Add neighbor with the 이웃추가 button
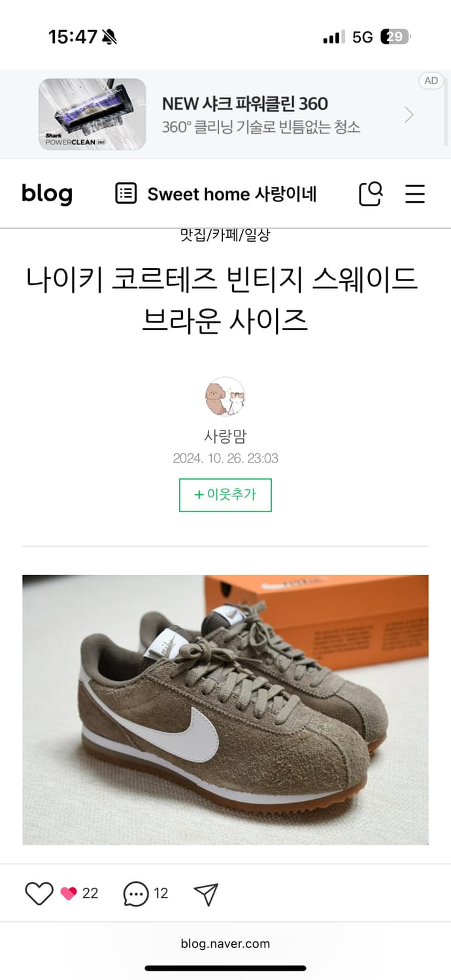This screenshot has width=451, height=980. tap(225, 495)
